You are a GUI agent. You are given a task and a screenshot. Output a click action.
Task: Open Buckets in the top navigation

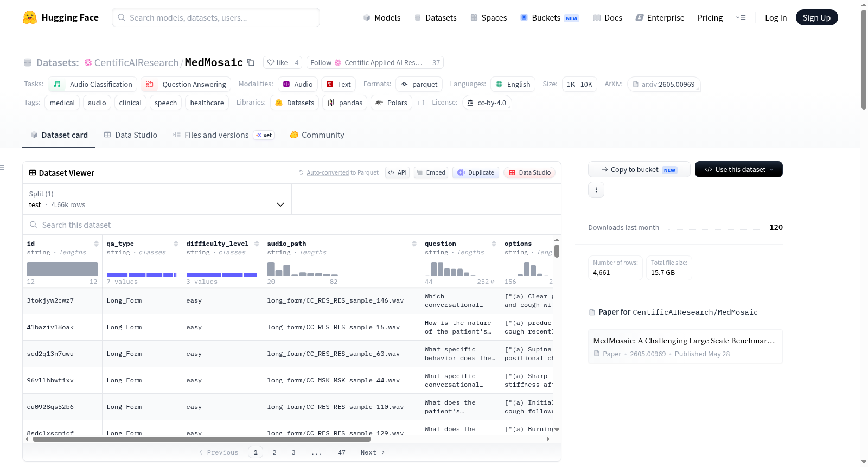(x=550, y=17)
